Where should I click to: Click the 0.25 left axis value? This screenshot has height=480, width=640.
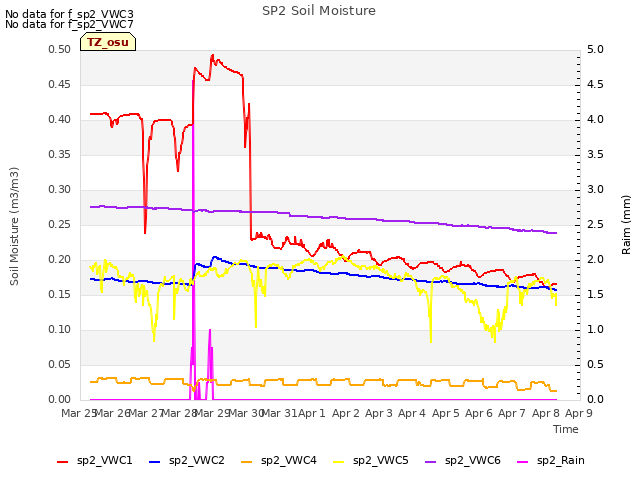pos(60,224)
